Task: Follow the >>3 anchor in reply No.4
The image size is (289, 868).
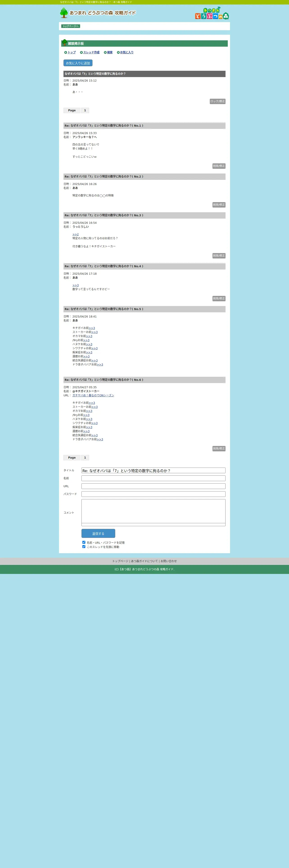Action: (76, 286)
